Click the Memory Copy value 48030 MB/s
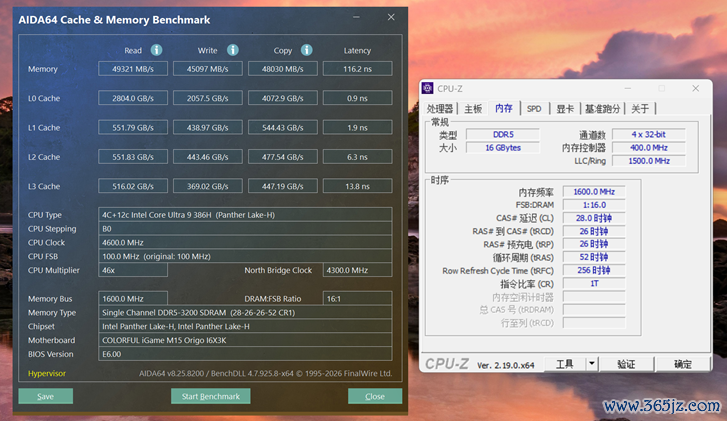Screen dimensions: 727x421 [283, 69]
